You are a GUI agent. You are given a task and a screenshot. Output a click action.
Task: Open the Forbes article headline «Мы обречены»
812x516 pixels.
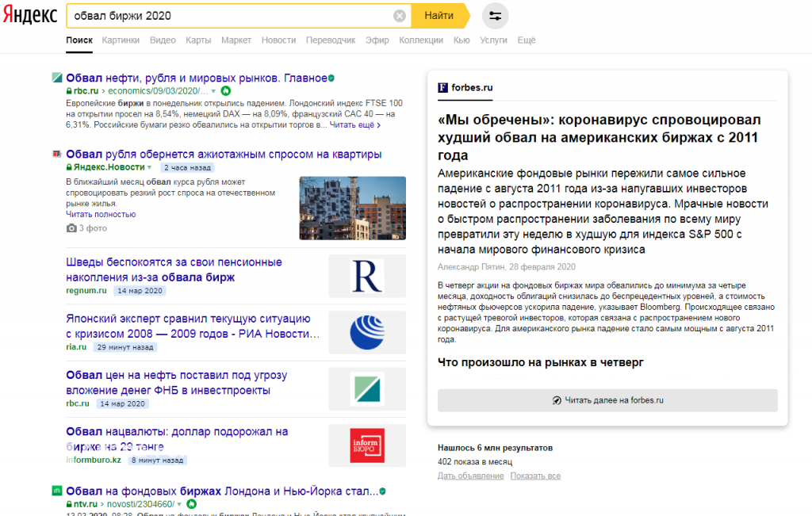click(599, 137)
